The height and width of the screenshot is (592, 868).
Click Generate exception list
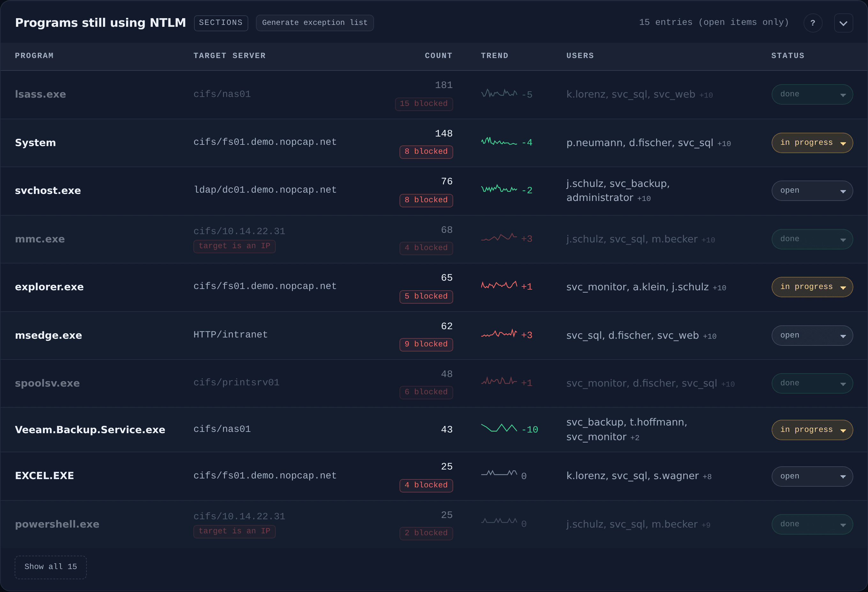314,23
